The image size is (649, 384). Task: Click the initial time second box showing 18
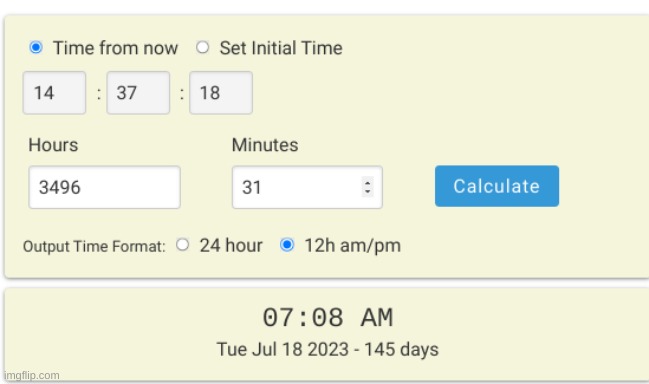point(221,93)
